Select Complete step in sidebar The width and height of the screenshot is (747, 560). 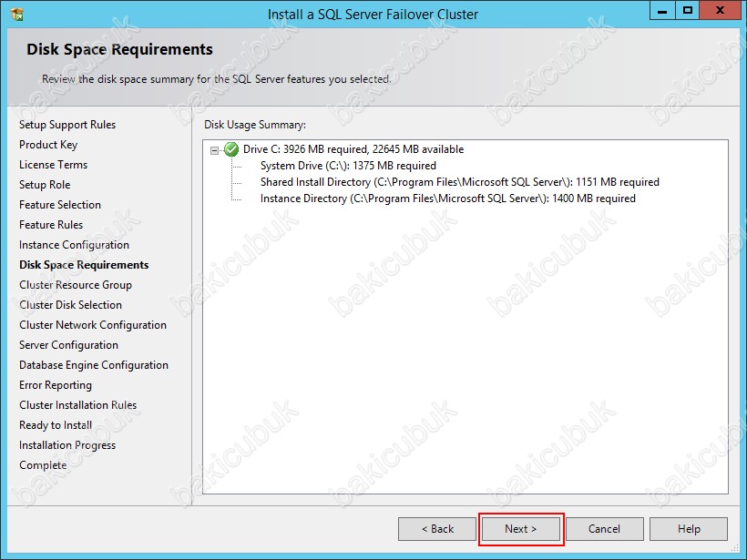pyautogui.click(x=43, y=464)
